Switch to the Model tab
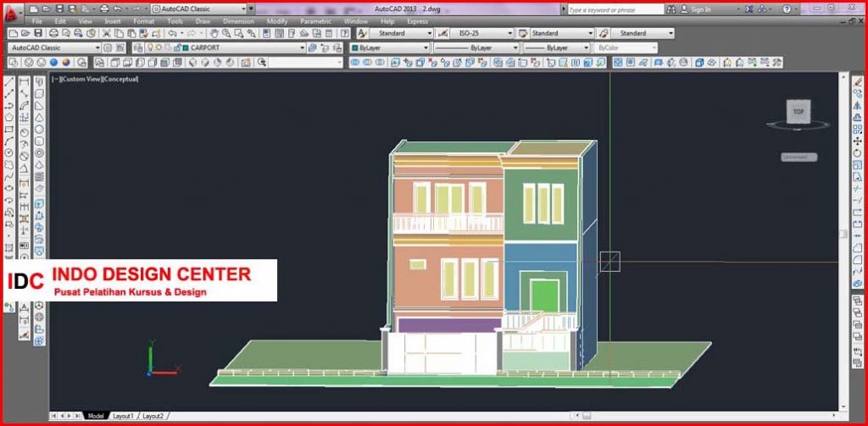This screenshot has width=868, height=426. [x=96, y=416]
